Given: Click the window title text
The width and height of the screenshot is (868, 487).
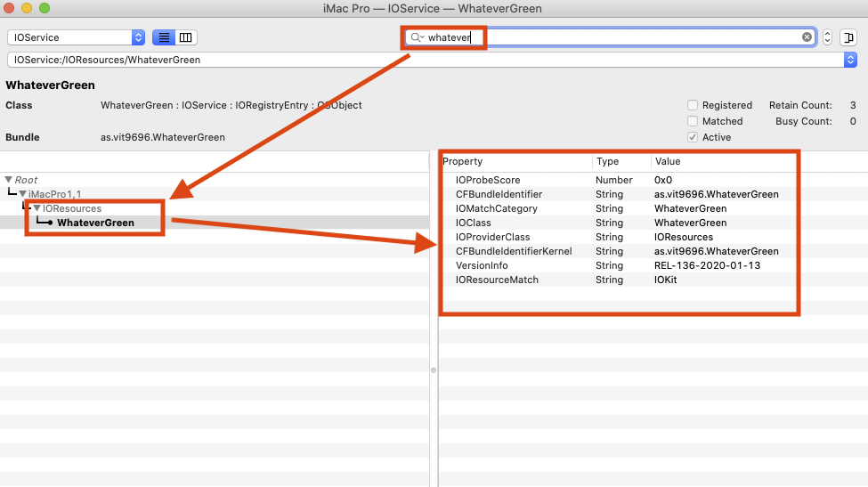Looking at the screenshot, I should 433,8.
